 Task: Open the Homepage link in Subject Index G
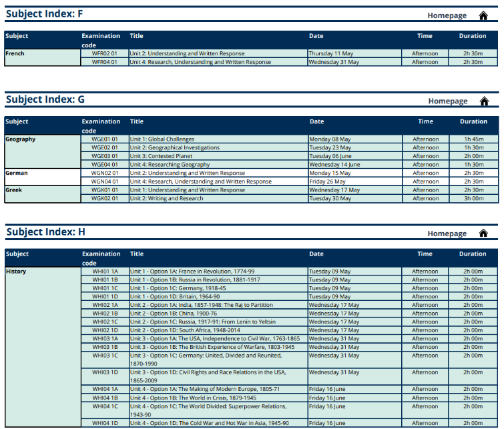(448, 101)
